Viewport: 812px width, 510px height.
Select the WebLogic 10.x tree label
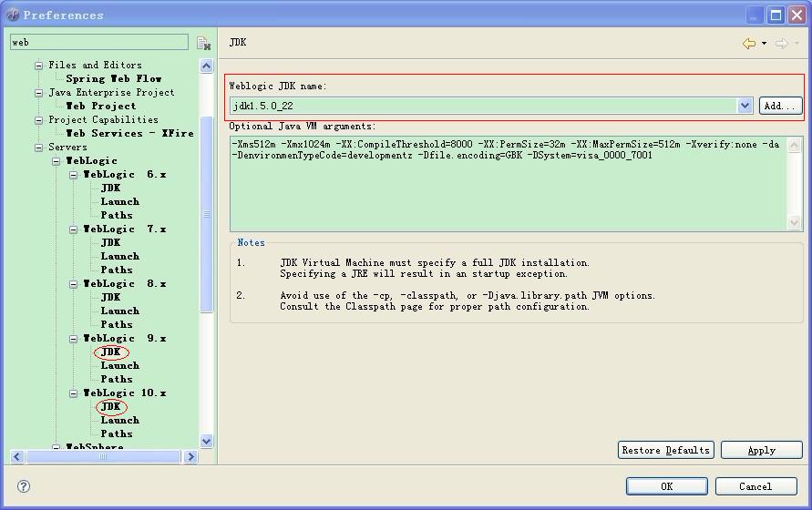pyautogui.click(x=125, y=393)
